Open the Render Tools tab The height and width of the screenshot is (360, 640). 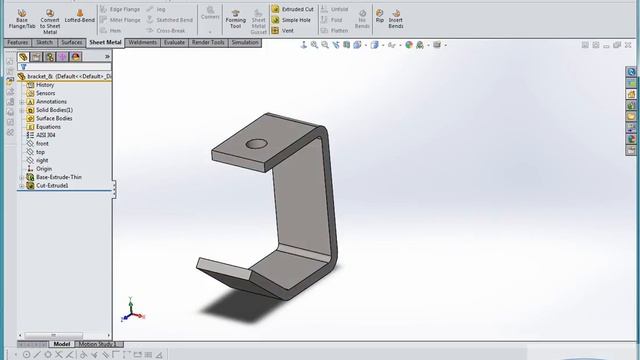click(208, 42)
